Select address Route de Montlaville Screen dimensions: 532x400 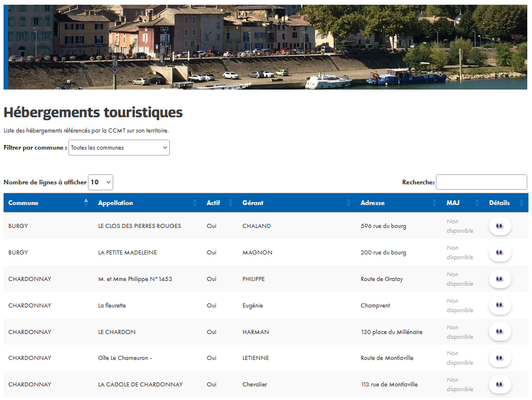click(387, 358)
